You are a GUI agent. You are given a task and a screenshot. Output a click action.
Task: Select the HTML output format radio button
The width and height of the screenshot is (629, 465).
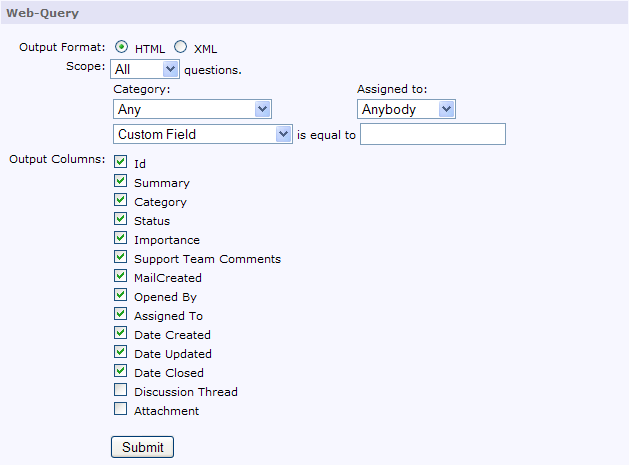(x=121, y=47)
